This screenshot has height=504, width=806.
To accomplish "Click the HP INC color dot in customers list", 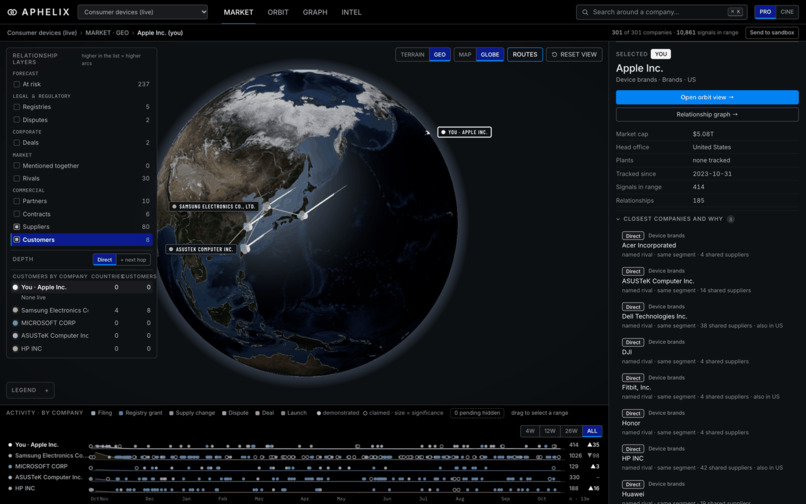I will pyautogui.click(x=15, y=349).
